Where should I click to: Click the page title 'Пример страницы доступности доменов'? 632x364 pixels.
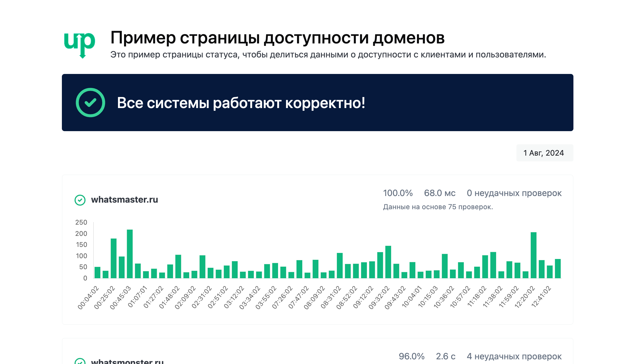[x=277, y=38]
